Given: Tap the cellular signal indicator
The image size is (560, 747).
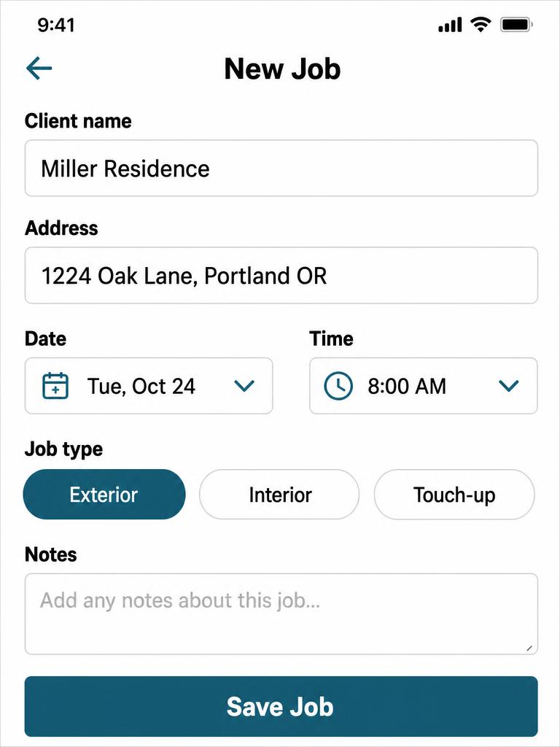Looking at the screenshot, I should [450, 25].
